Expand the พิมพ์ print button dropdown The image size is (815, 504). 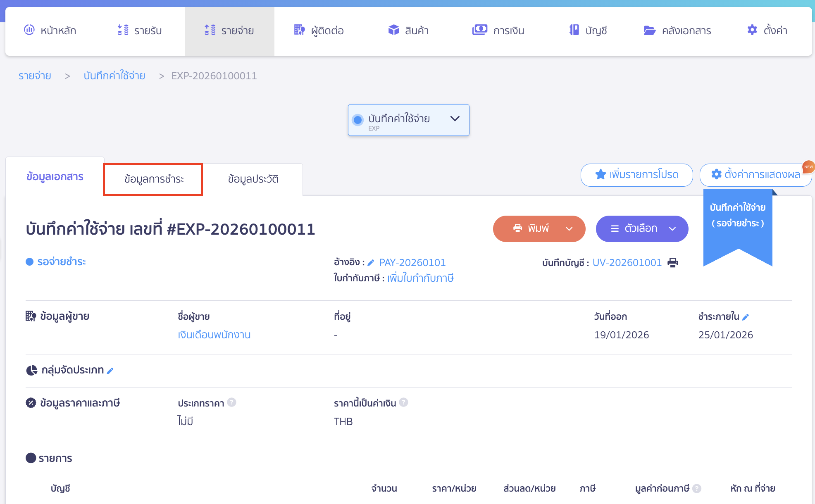569,228
